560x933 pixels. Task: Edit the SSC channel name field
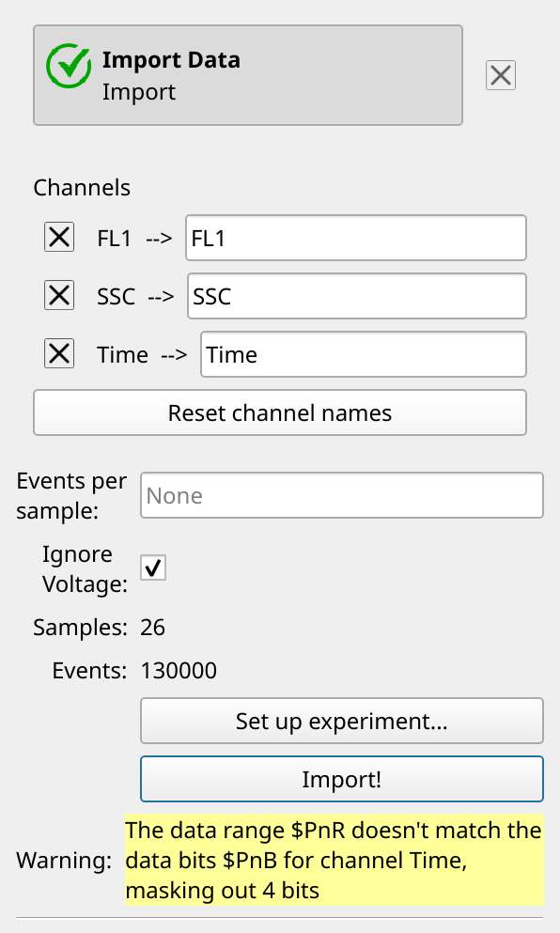click(x=357, y=296)
